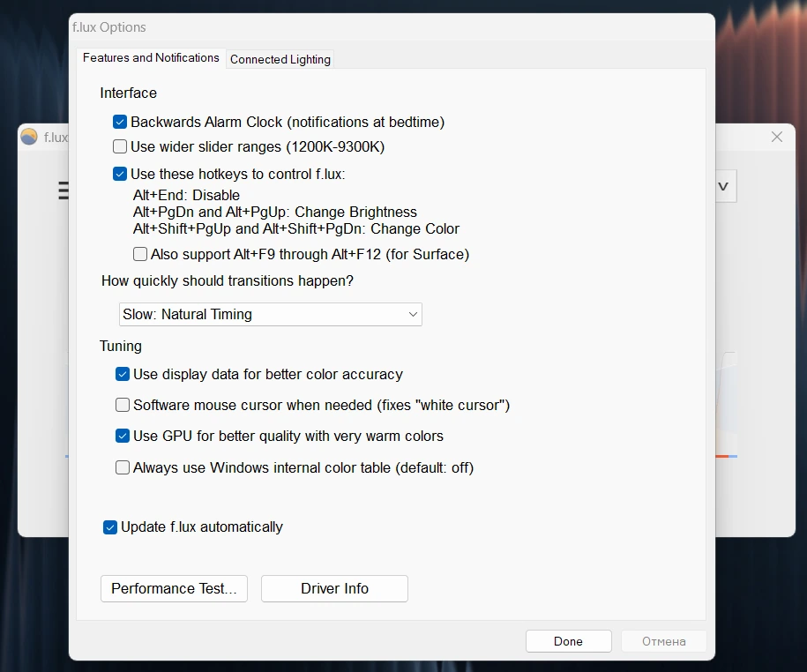
Task: Open hamburger menu in f.lux main window
Action: click(64, 190)
